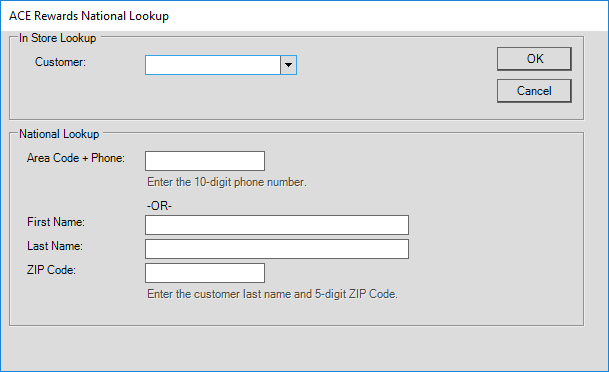
Task: Click the 'ACE Rewards National Lookup' title
Action: [x=89, y=16]
